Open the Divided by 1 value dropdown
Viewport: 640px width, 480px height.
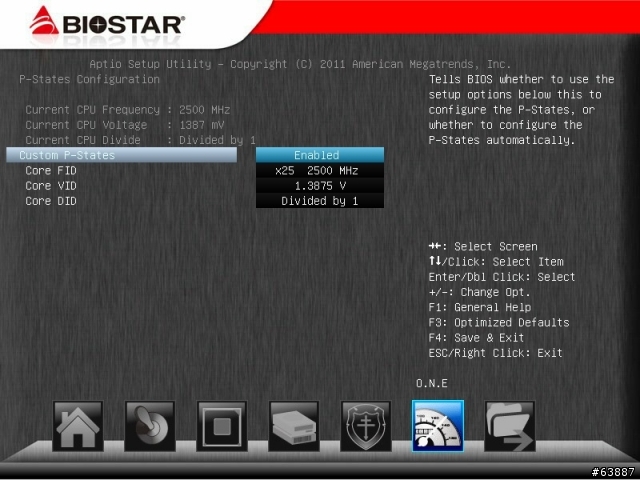point(320,201)
